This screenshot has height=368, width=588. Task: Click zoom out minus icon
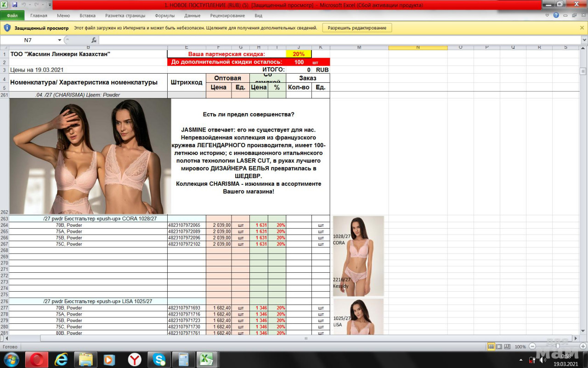532,346
